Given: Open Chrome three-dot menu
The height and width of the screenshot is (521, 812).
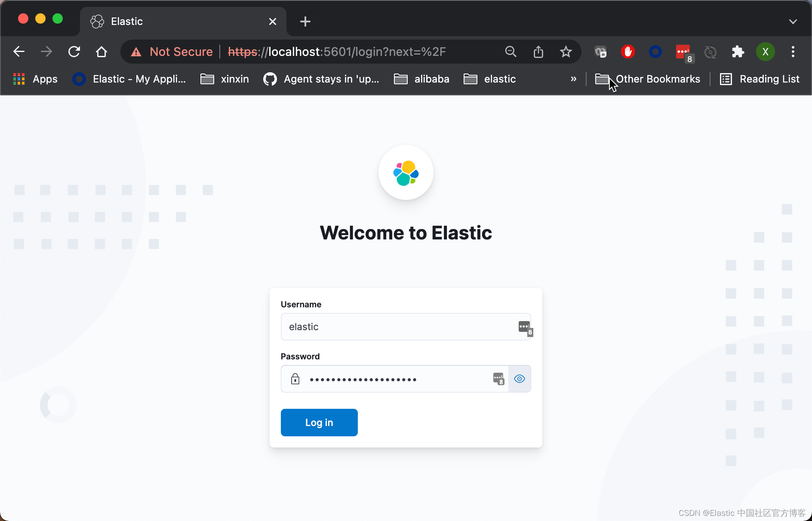Looking at the screenshot, I should (x=793, y=52).
